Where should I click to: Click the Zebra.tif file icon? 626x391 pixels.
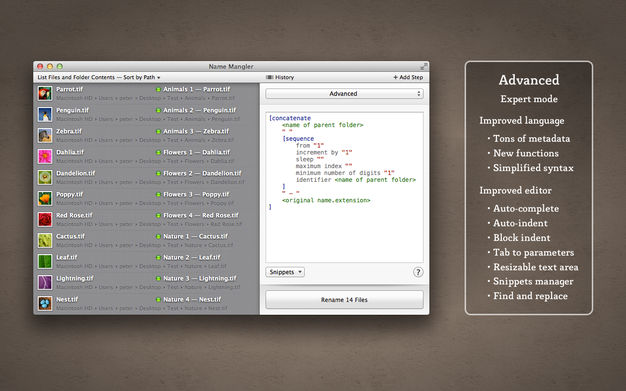coord(45,135)
